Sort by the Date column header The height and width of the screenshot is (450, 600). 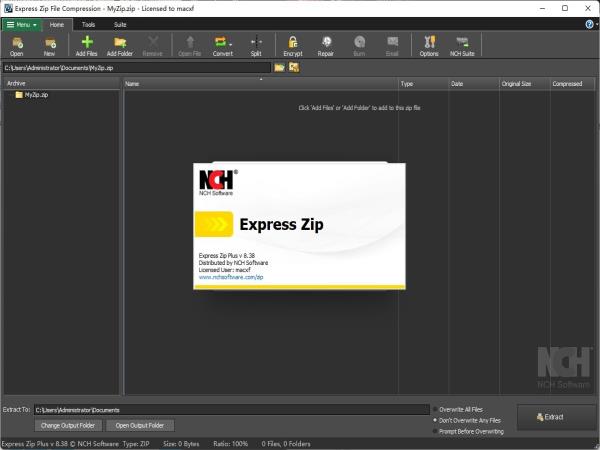(x=474, y=84)
